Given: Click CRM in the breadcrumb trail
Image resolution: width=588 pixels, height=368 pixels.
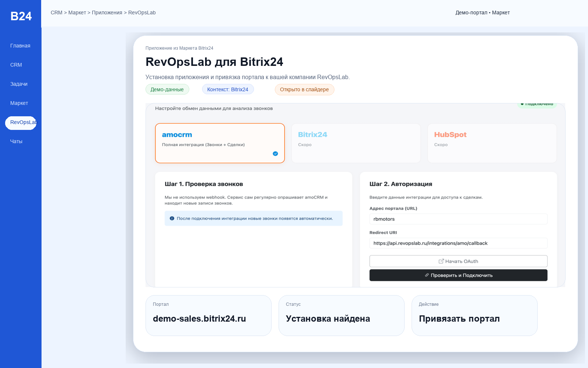Looking at the screenshot, I should [x=57, y=13].
